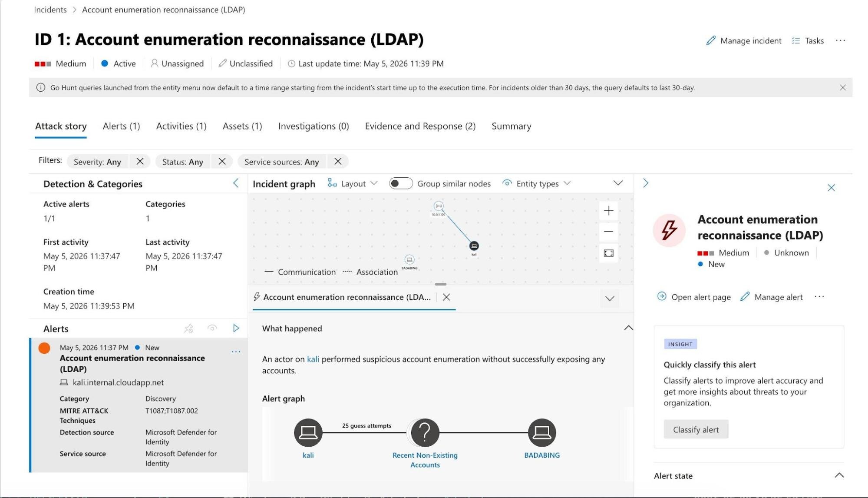Click the unpin alerts icon
The height and width of the screenshot is (498, 868).
click(x=188, y=329)
